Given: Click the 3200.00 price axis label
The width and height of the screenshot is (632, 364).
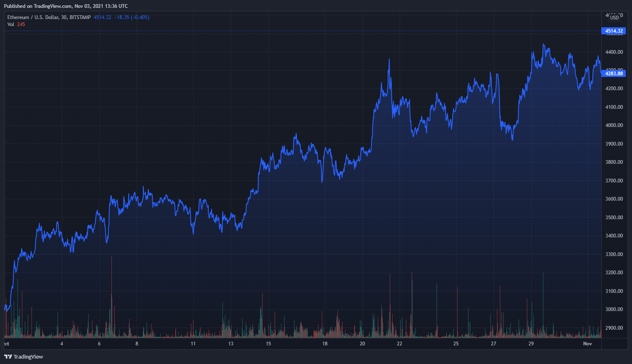Looking at the screenshot, I should tap(614, 273).
